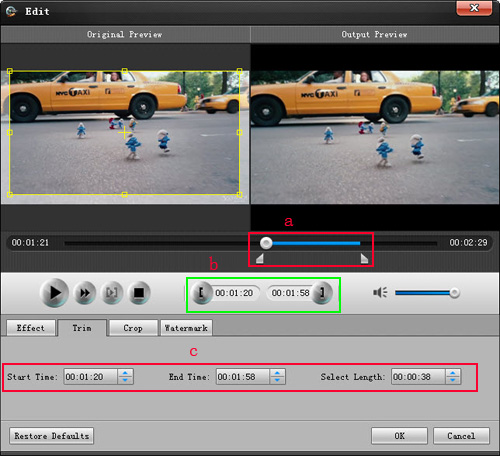Click the right trim marker triangle
Image resolution: width=500 pixels, height=456 pixels.
pyautogui.click(x=364, y=258)
